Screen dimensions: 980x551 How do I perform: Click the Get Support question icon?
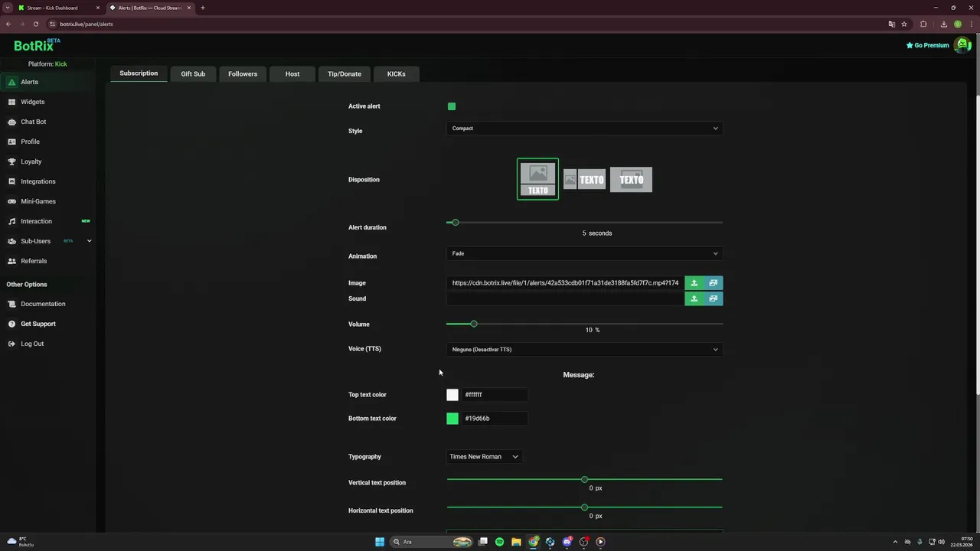point(11,324)
